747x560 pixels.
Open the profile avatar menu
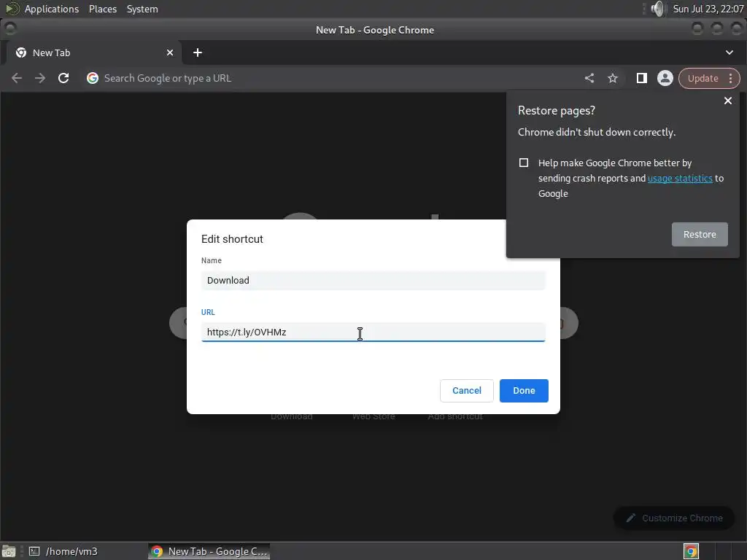tap(665, 78)
